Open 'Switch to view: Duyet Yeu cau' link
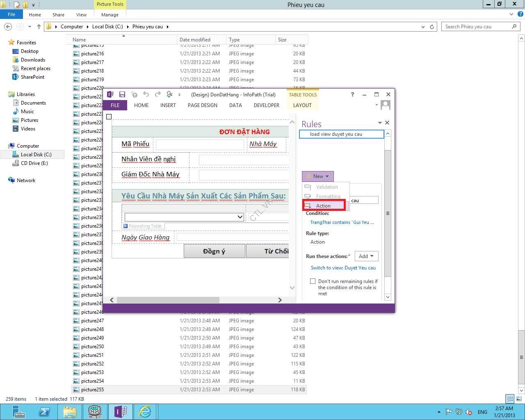The width and height of the screenshot is (525, 420). point(343,268)
